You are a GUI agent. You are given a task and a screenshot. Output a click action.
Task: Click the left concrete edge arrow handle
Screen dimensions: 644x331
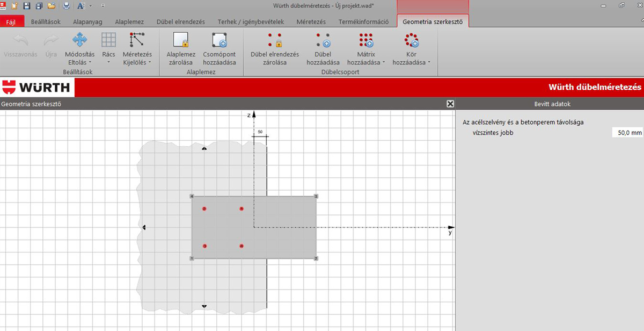click(144, 227)
